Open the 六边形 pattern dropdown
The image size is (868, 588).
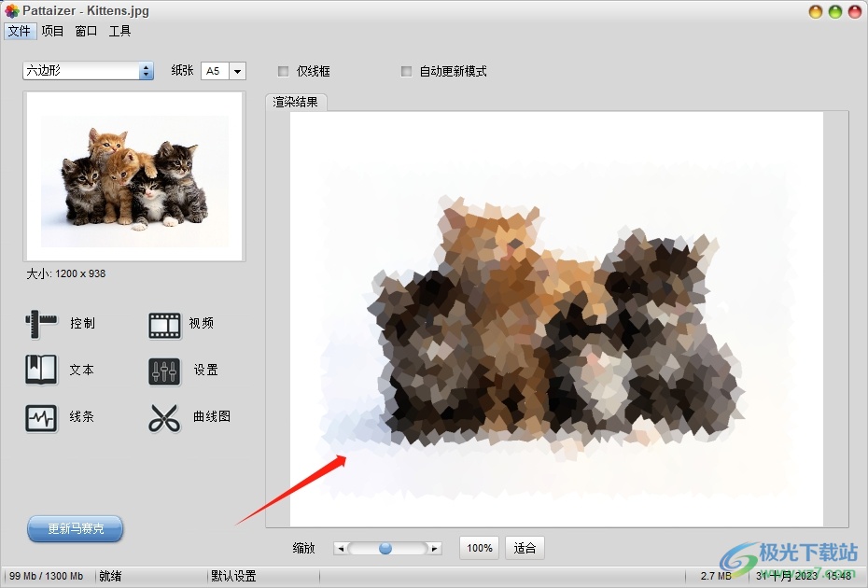point(88,70)
